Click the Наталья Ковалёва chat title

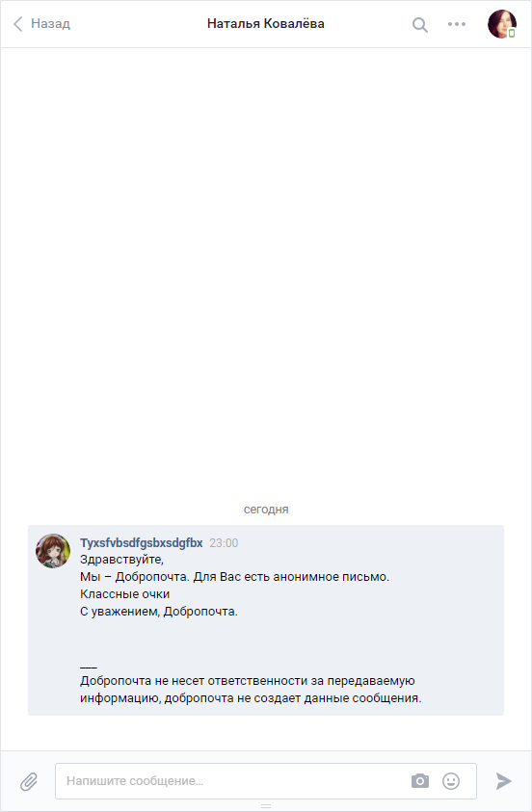(266, 24)
